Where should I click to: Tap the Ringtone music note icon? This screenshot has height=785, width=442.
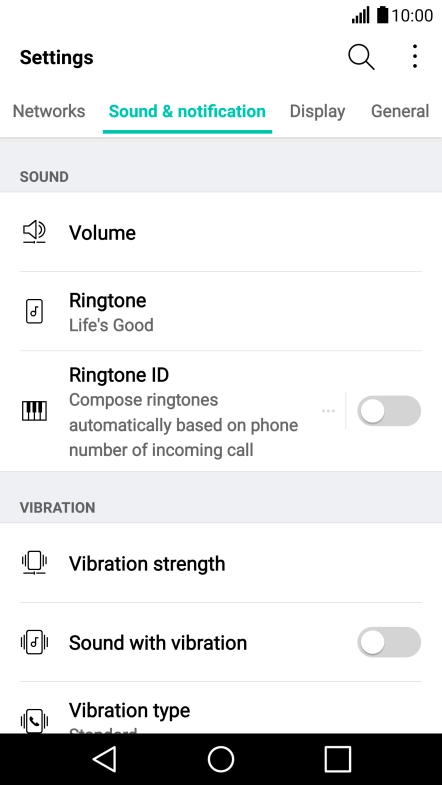[x=34, y=311]
